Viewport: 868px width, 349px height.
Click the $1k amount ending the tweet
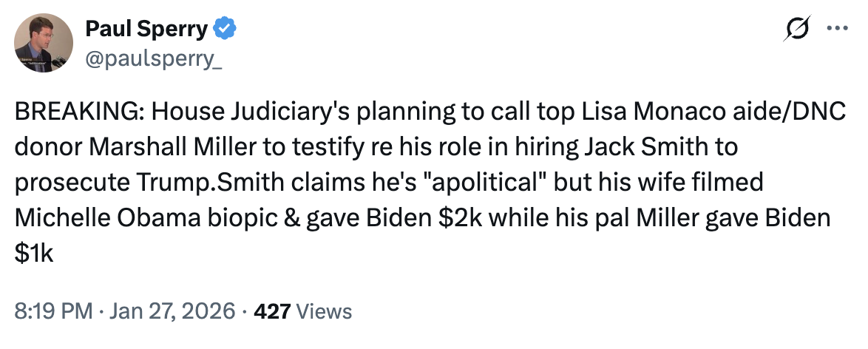click(34, 254)
